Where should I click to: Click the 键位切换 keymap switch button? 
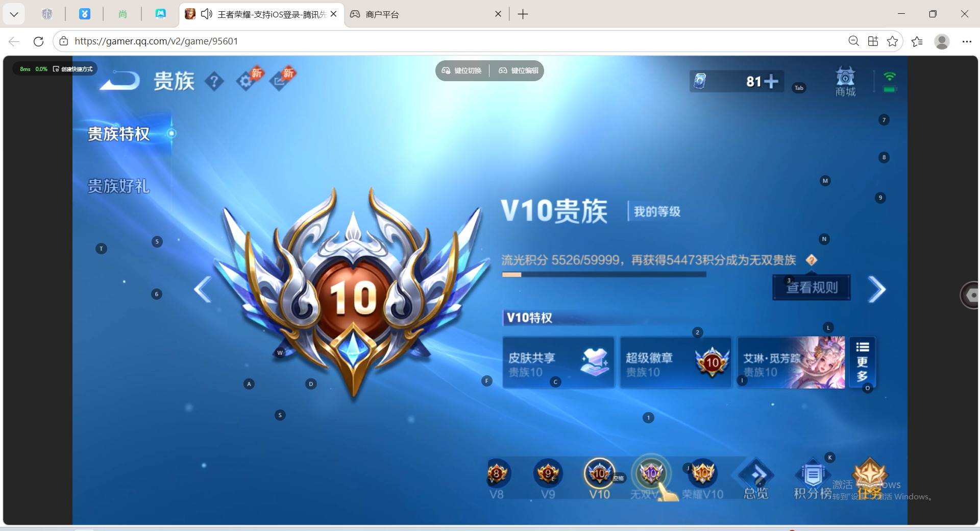pyautogui.click(x=462, y=70)
